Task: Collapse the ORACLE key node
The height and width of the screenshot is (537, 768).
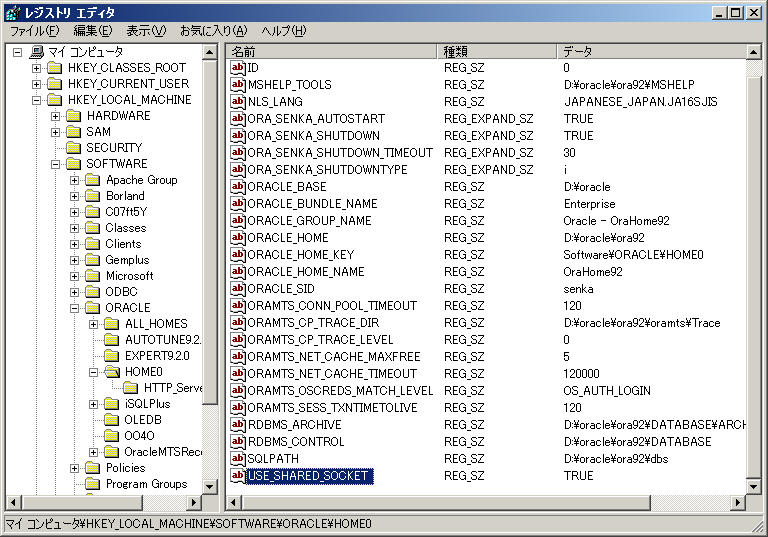Action: pyautogui.click(x=74, y=308)
